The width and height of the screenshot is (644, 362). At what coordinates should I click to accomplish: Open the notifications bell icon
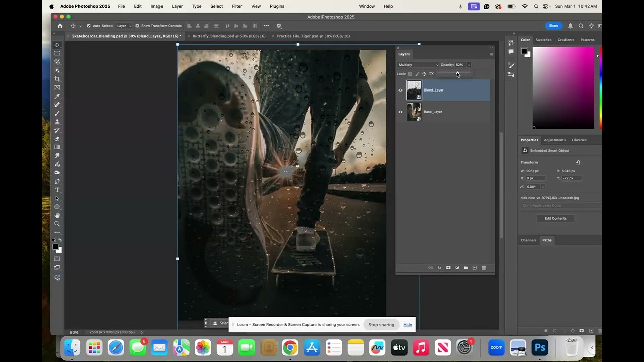click(x=570, y=26)
